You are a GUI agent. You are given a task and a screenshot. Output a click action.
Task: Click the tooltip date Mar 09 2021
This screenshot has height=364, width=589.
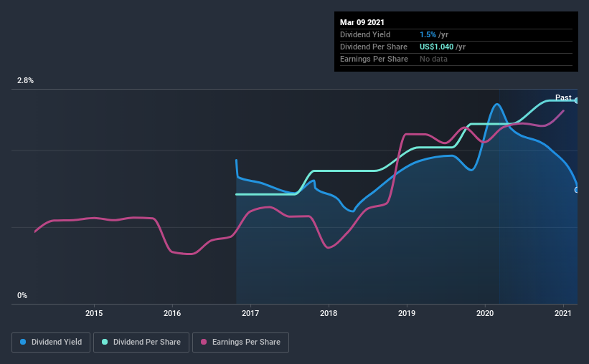click(362, 22)
